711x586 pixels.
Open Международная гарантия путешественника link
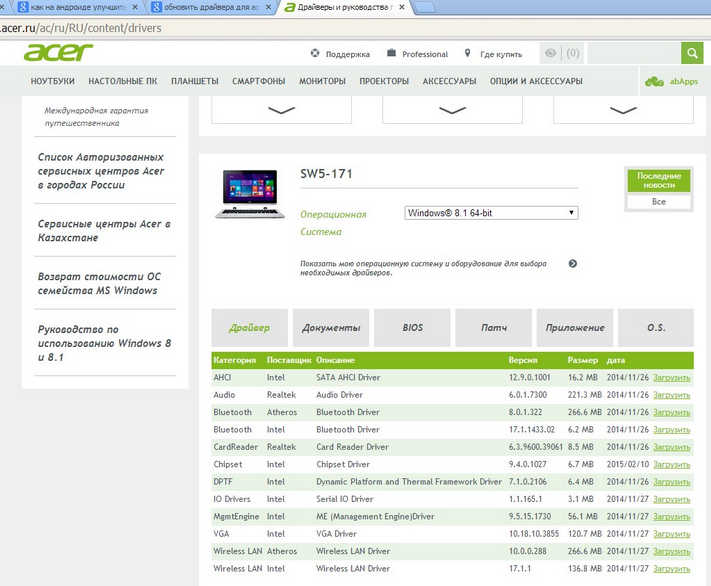point(96,117)
